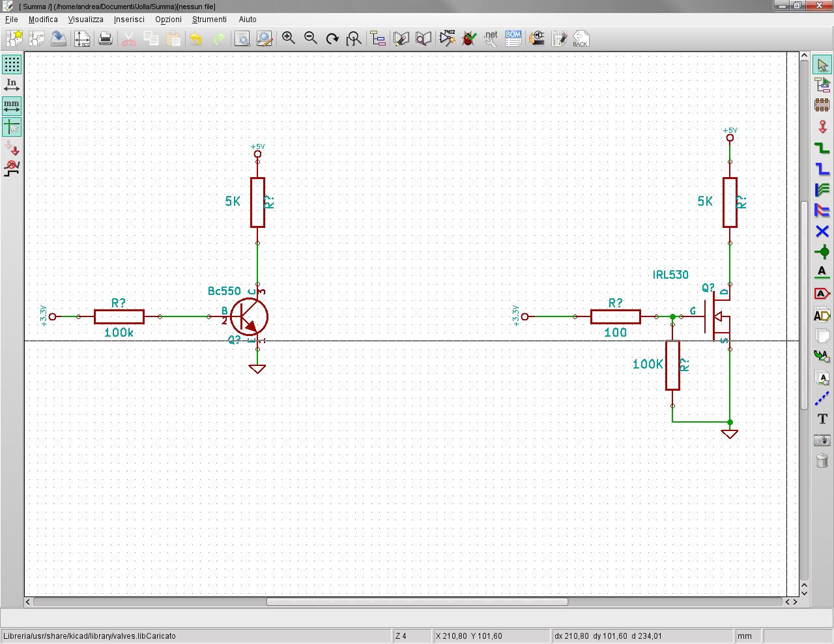Run the Electrical Rules Check
Viewport: 834px width, 644px height.
click(x=469, y=38)
